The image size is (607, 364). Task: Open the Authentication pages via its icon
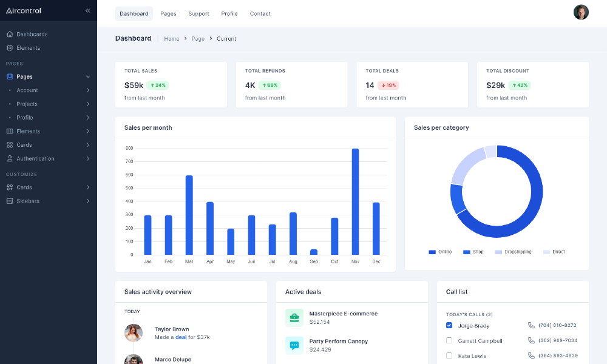[10, 158]
